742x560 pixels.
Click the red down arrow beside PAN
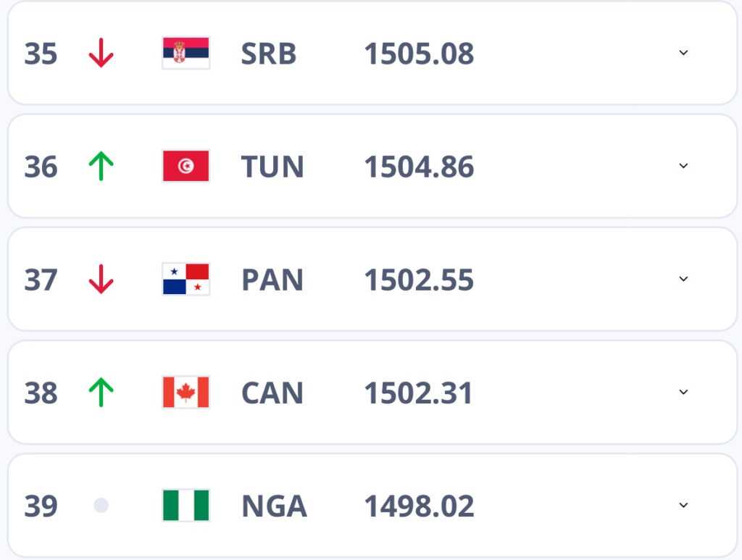101,279
